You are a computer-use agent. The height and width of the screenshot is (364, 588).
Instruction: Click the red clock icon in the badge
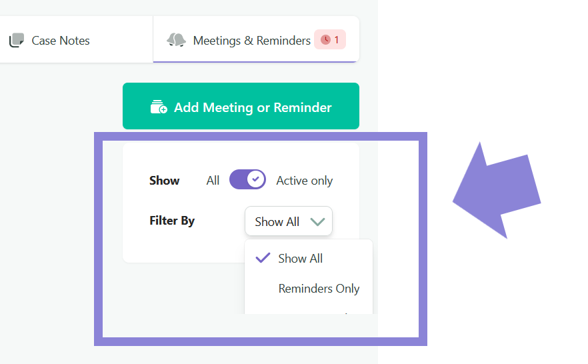(325, 40)
